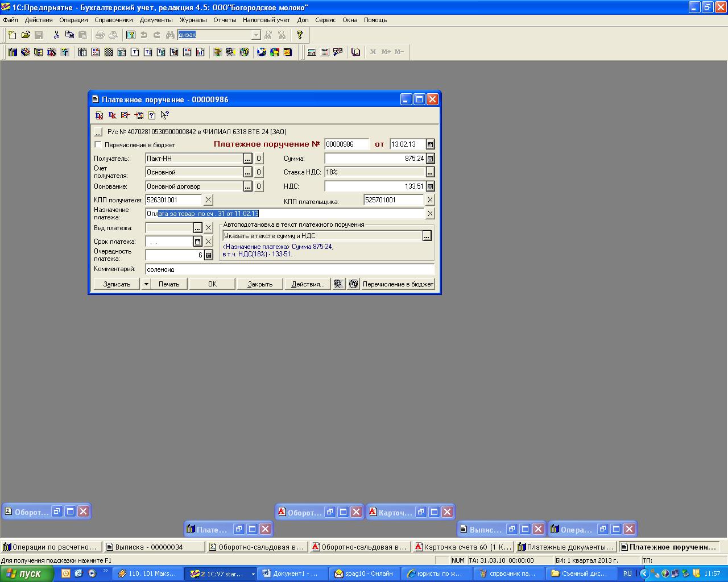Click into the Сумма field
This screenshot has width=728, height=582.
pos(375,159)
